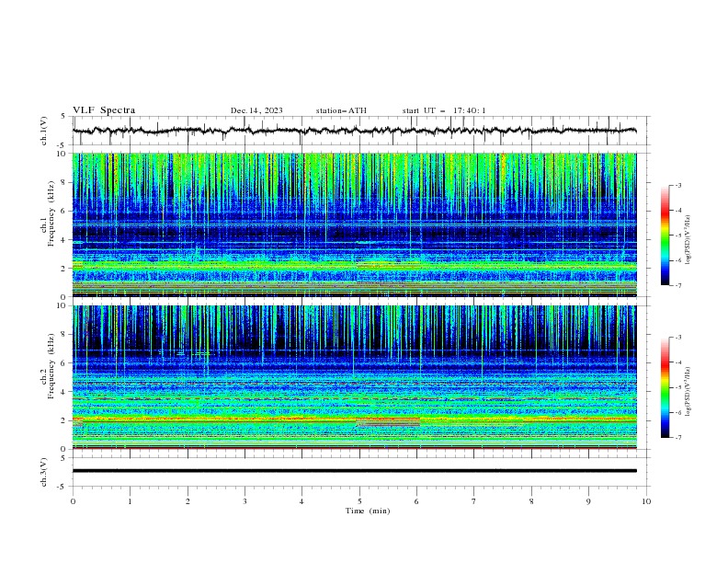Click the "-7" tick on ch.1 colorbar
This screenshot has width=728, height=563.
(677, 285)
